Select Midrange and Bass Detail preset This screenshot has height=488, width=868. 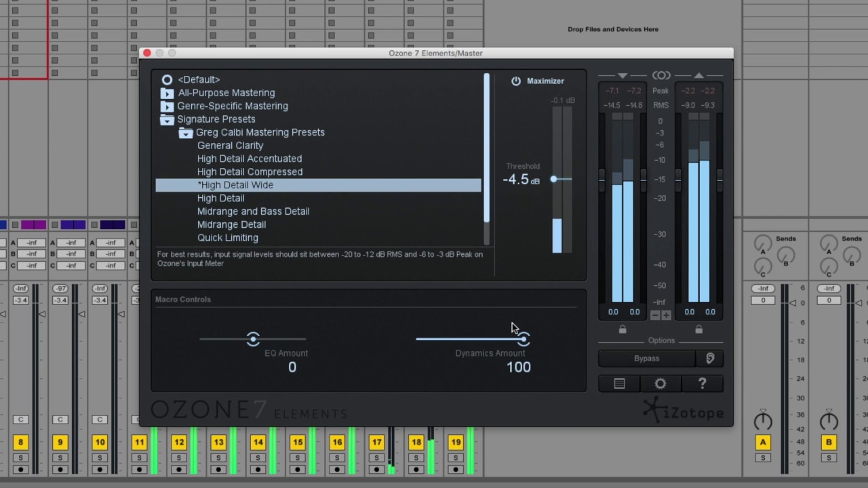[253, 211]
